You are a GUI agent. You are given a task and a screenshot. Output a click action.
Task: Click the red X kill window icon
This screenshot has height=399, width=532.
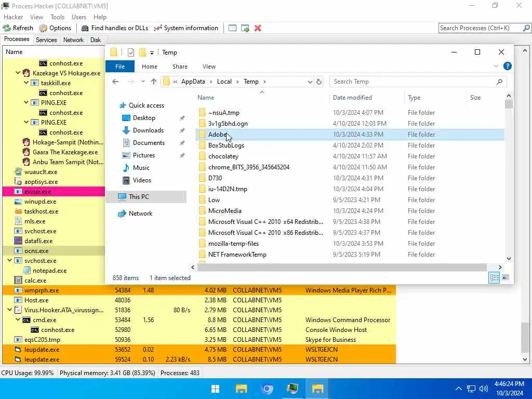(258, 28)
